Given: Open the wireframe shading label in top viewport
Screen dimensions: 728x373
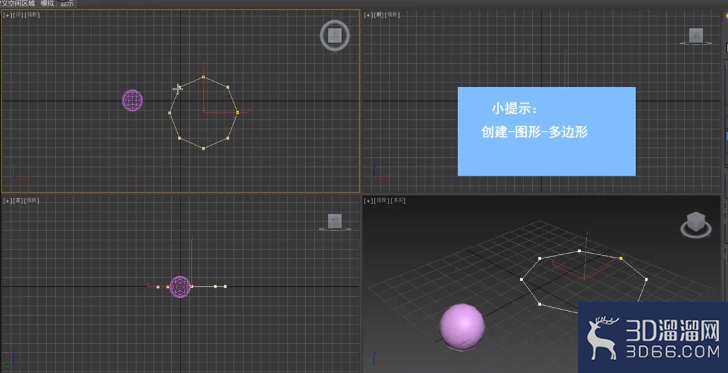Looking at the screenshot, I should 32,15.
